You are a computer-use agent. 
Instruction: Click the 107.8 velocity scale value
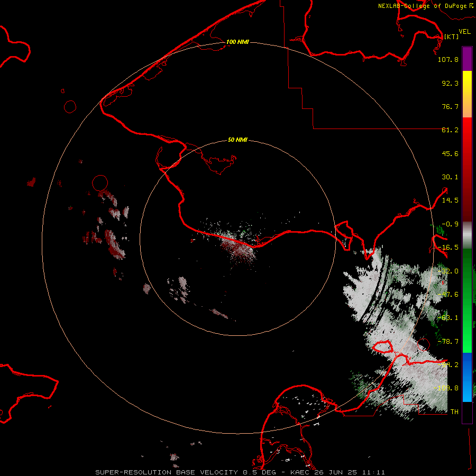click(448, 59)
